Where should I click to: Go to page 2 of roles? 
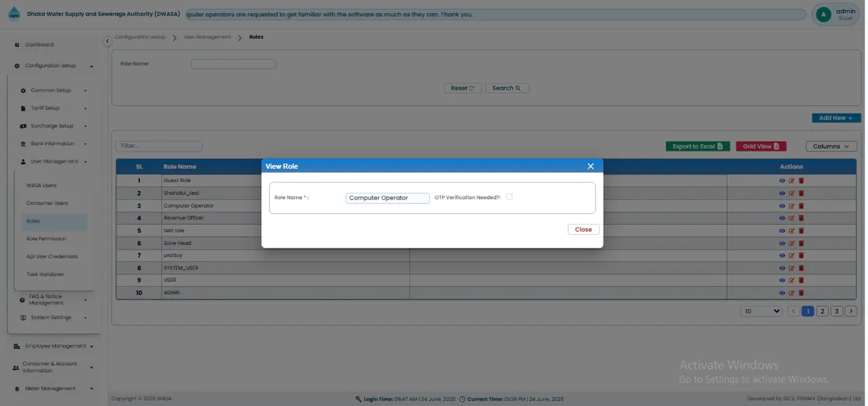[x=822, y=311]
